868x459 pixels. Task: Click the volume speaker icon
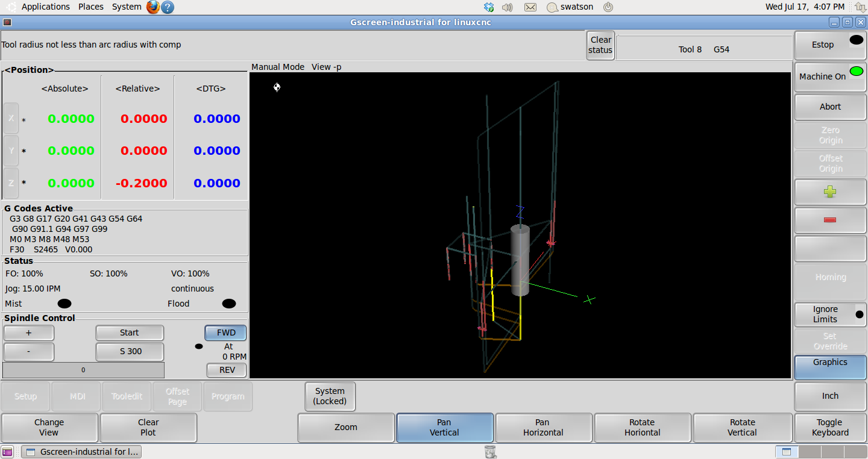(x=507, y=7)
